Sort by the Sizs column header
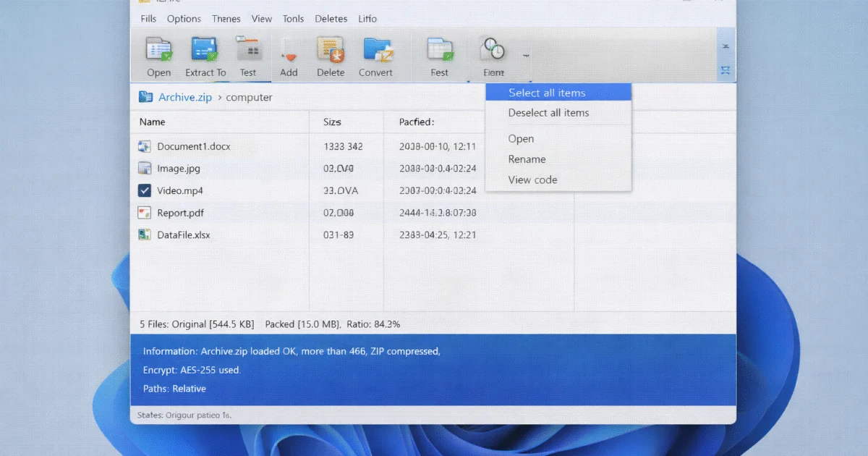This screenshot has height=456, width=868. (332, 122)
